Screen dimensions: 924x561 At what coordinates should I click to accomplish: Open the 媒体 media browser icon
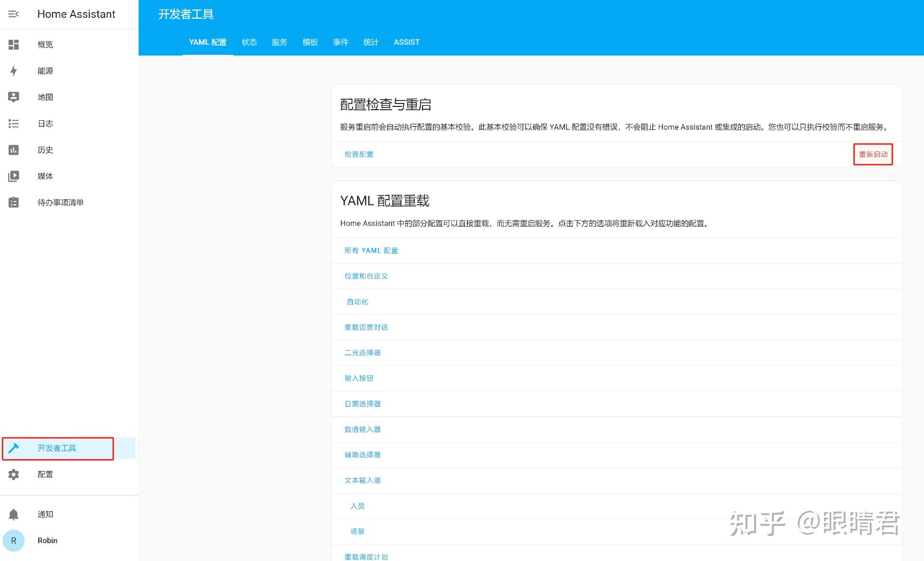point(13,176)
